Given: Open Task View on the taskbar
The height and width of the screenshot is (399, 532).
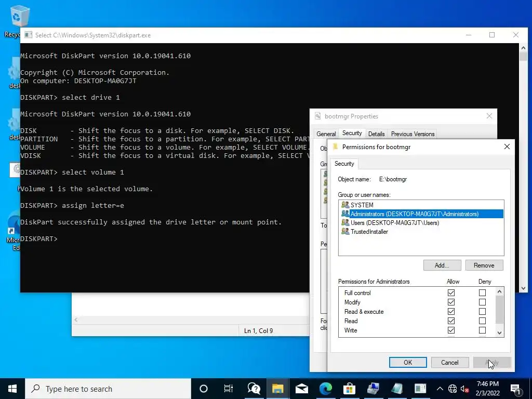Looking at the screenshot, I should pyautogui.click(x=229, y=389).
